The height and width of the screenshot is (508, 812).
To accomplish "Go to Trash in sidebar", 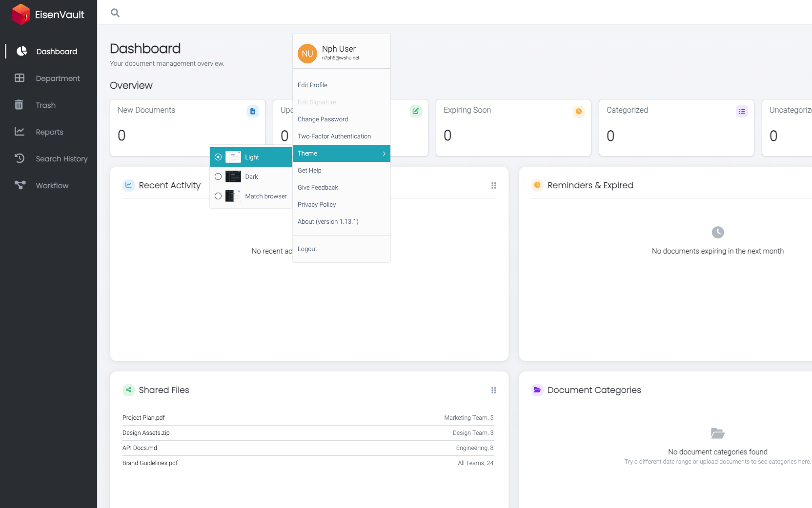I will (49, 105).
